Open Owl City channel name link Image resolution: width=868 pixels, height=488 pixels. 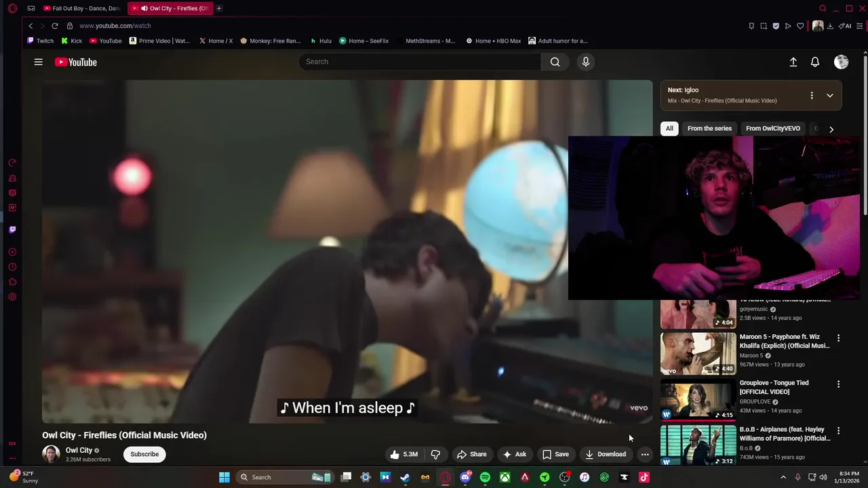79,450
